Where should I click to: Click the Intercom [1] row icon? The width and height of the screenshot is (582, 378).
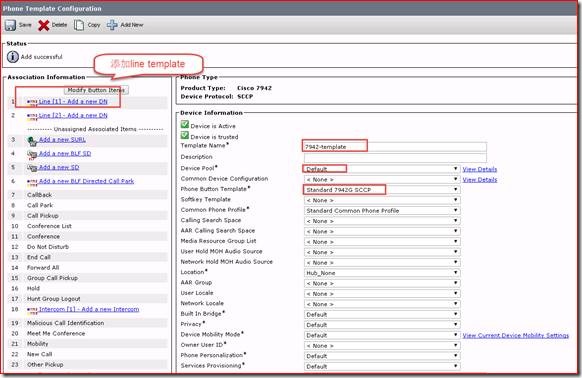click(x=32, y=310)
